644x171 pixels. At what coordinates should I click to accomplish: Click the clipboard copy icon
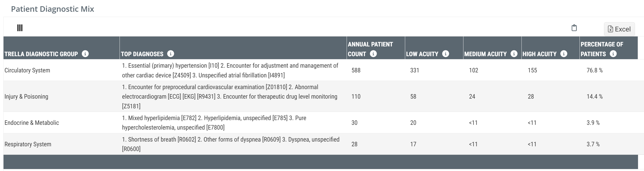pyautogui.click(x=574, y=28)
